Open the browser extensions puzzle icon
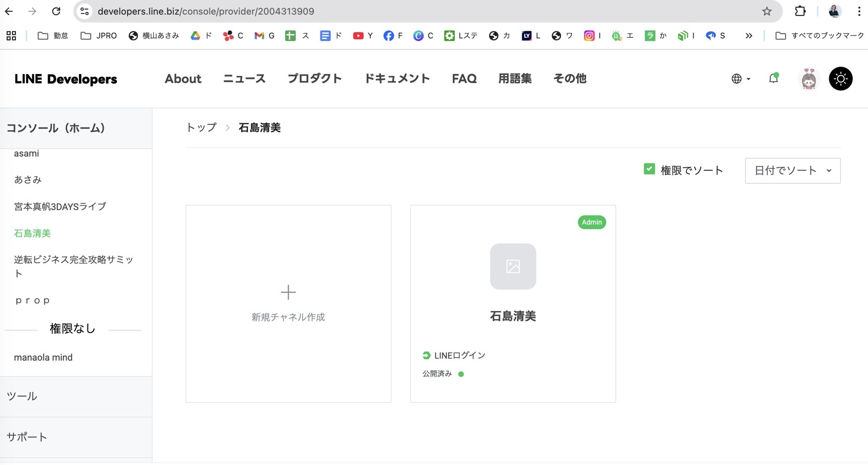The width and height of the screenshot is (868, 465). [800, 11]
